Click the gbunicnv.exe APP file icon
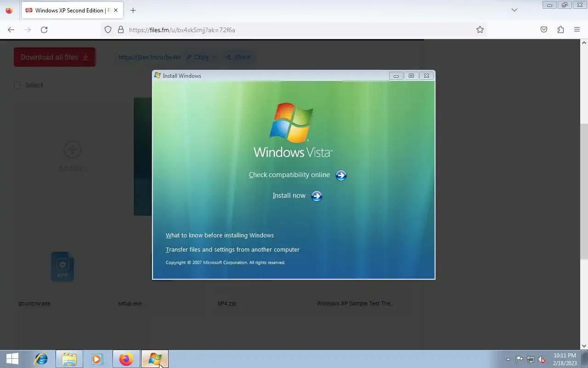Image resolution: width=588 pixels, height=368 pixels. click(x=62, y=266)
